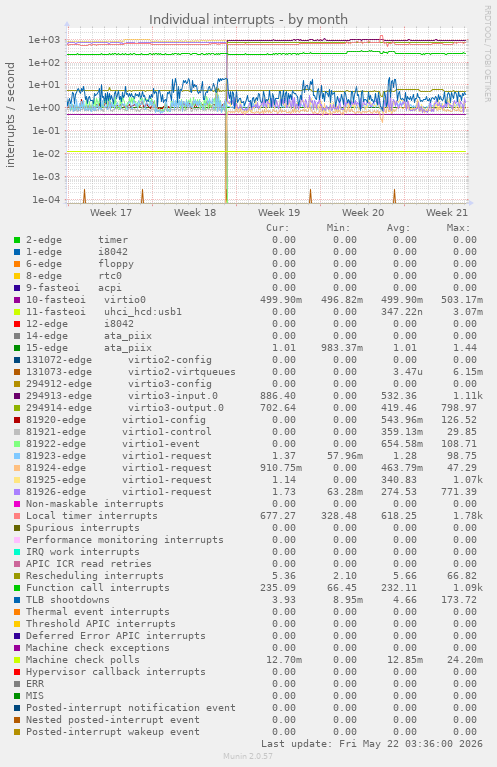Click the Week 17 x-axis label
497x767 pixels.
coord(111,212)
